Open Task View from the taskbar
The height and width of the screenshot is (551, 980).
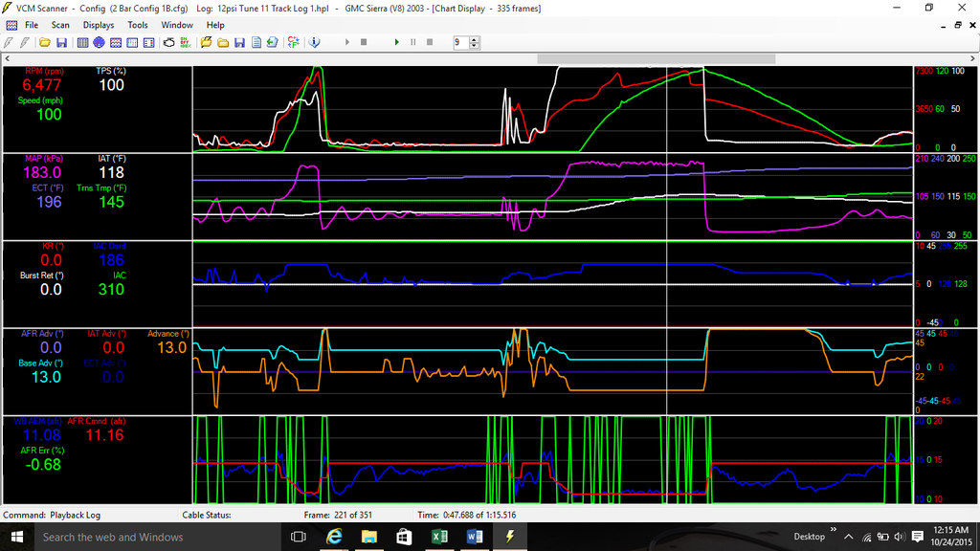pyautogui.click(x=299, y=537)
